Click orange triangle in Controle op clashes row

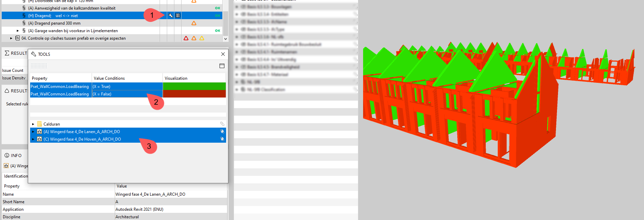[x=194, y=38]
